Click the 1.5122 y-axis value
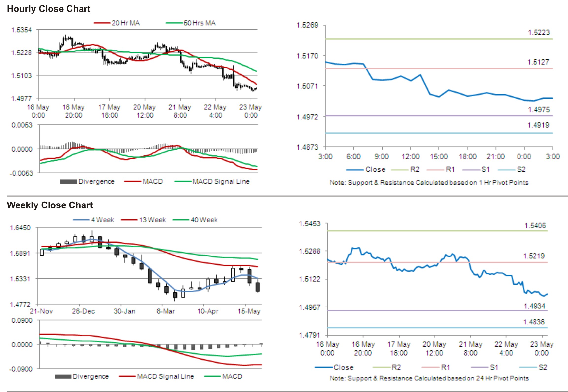 [310, 279]
